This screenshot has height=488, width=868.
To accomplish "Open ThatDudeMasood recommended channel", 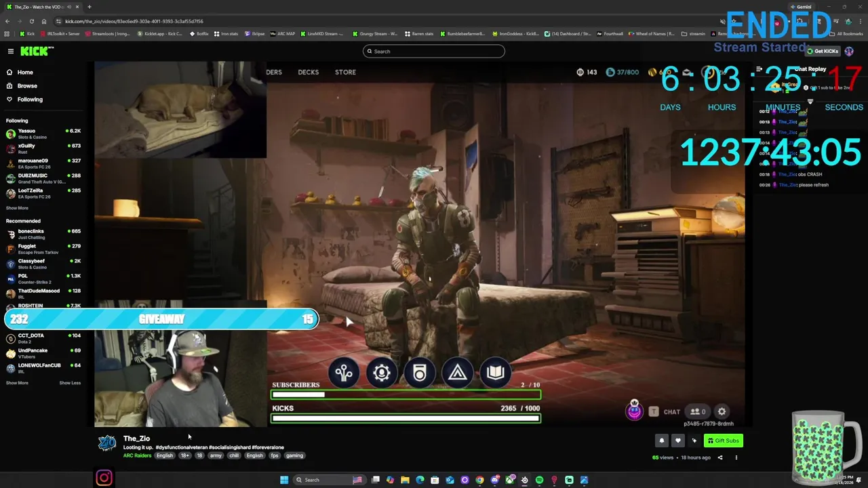I will pyautogui.click(x=43, y=293).
